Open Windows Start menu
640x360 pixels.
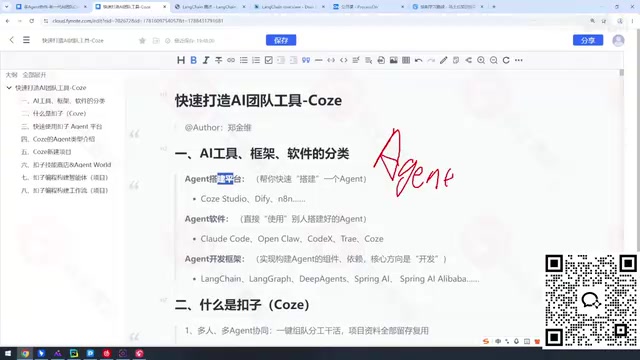point(8,353)
